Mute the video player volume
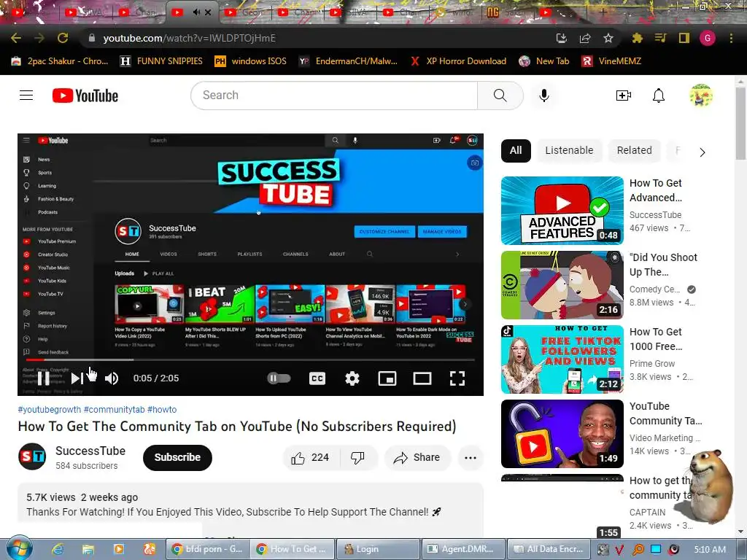747x560 pixels. [x=112, y=378]
